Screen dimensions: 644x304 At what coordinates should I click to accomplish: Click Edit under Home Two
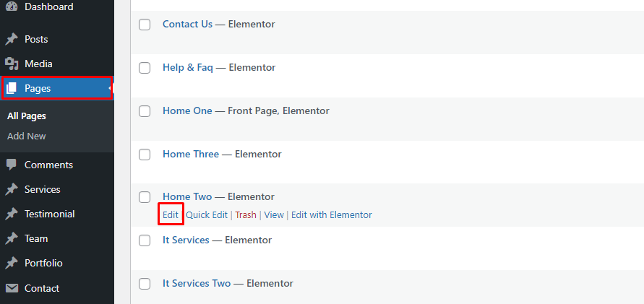(171, 214)
